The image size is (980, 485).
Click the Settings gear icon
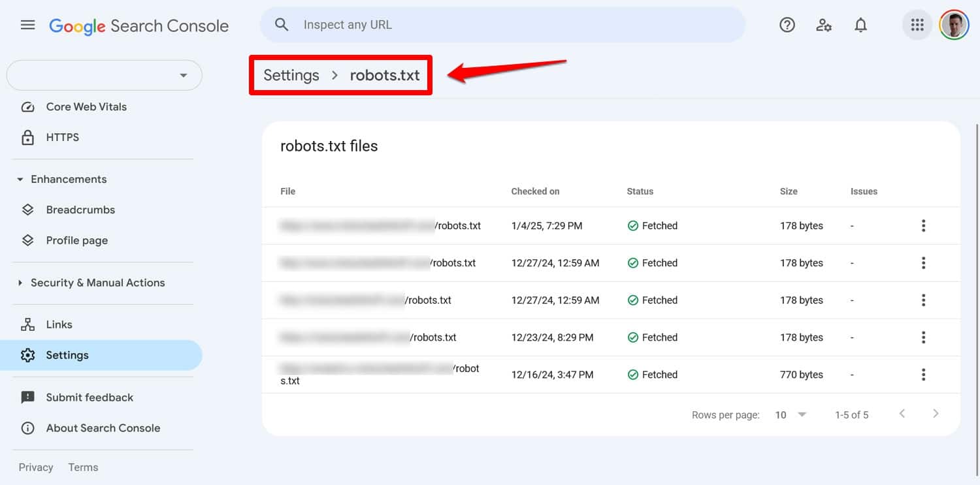click(x=27, y=355)
